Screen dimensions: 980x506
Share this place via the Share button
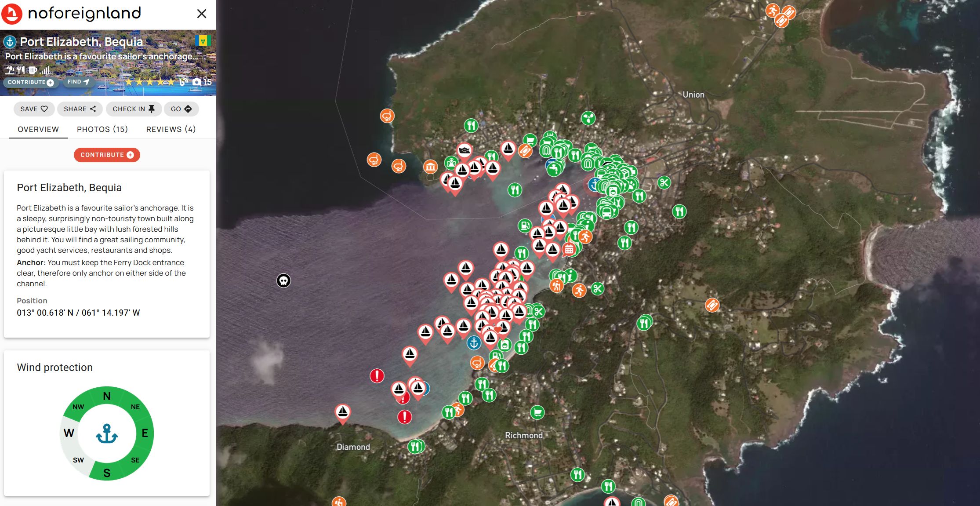click(80, 109)
